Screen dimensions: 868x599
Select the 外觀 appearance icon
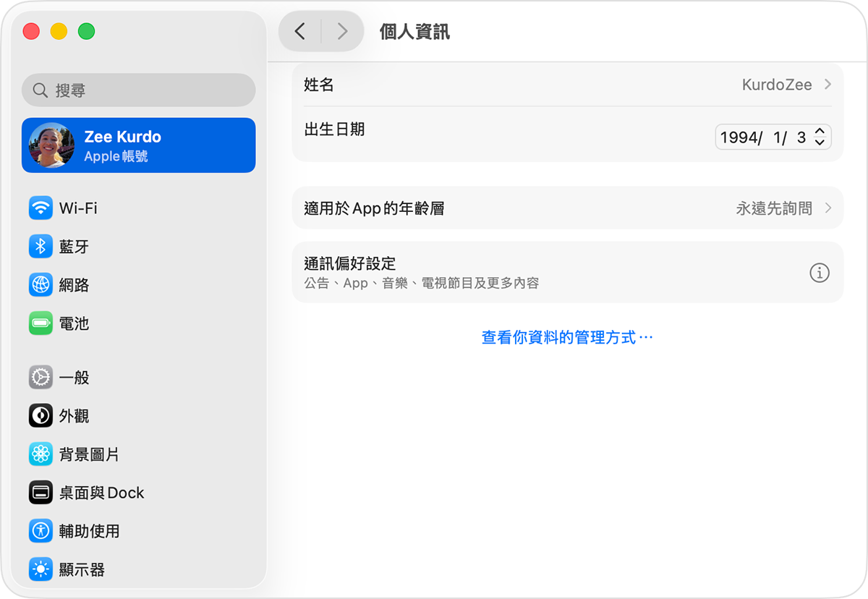[x=41, y=415]
